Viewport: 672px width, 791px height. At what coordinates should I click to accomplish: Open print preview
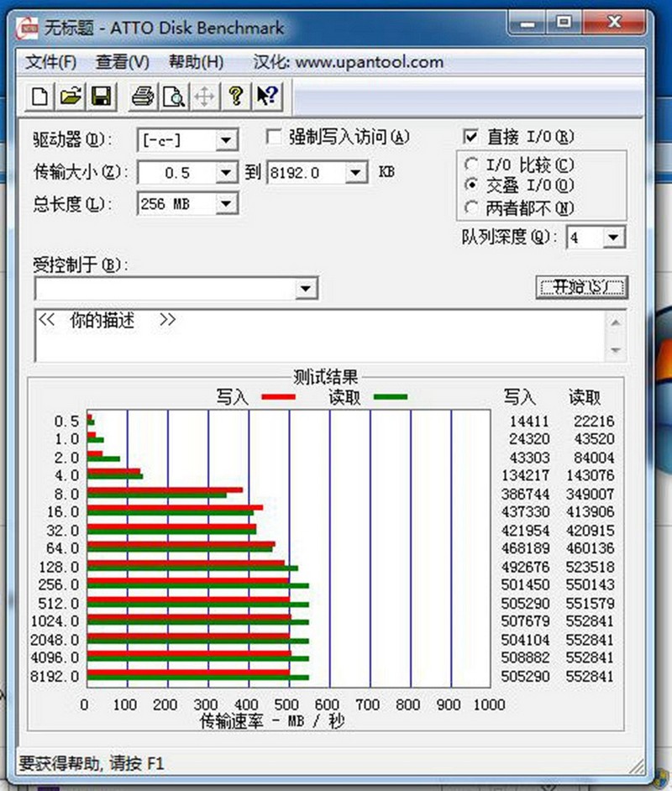tap(172, 96)
